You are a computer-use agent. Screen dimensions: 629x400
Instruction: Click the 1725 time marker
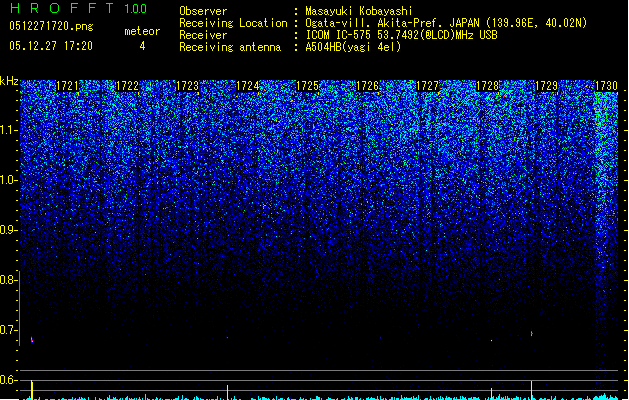307,86
